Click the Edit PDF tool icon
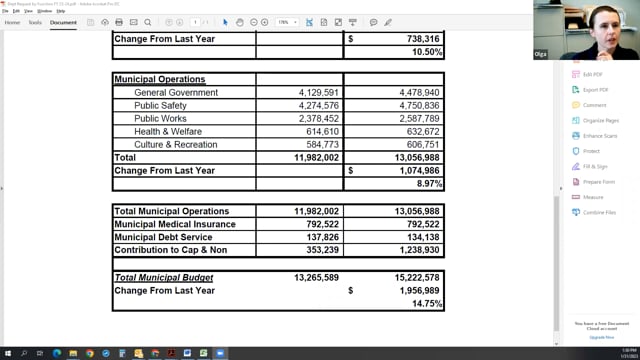Viewport: 640px width, 360px height. tap(576, 74)
